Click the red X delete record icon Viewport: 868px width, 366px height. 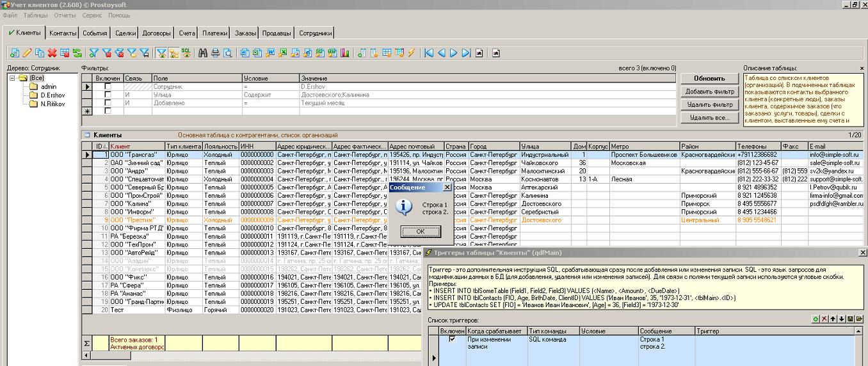point(52,53)
